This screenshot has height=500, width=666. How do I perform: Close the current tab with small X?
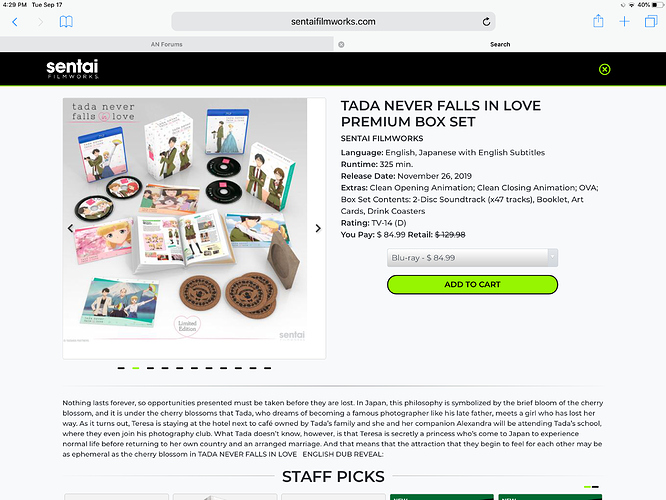click(x=341, y=44)
